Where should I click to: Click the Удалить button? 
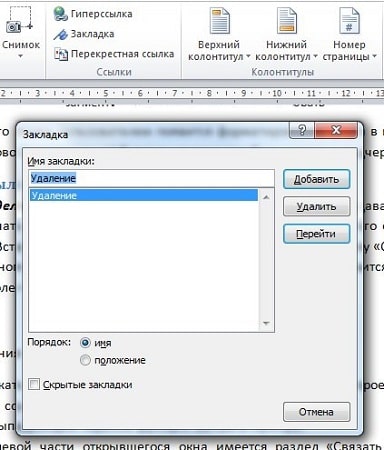pos(316,207)
